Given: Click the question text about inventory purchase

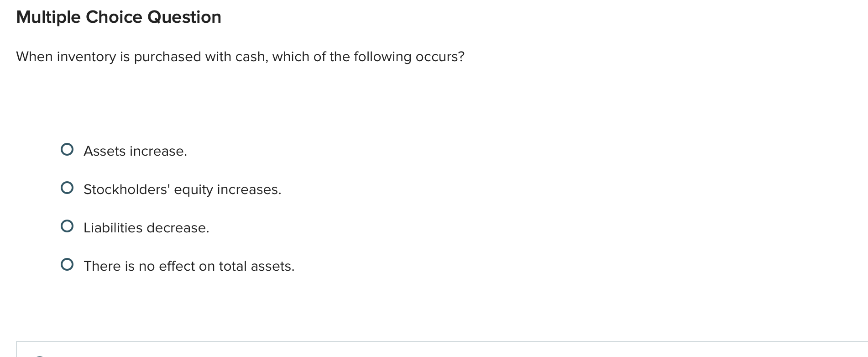Looking at the screenshot, I should pyautogui.click(x=240, y=57).
